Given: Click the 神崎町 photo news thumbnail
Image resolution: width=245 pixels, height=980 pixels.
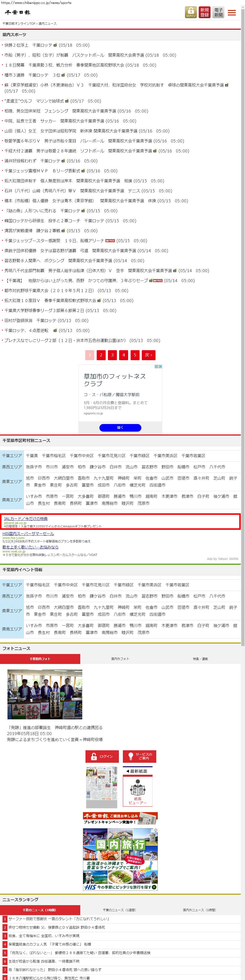Looking at the screenshot, I should click(45, 694).
